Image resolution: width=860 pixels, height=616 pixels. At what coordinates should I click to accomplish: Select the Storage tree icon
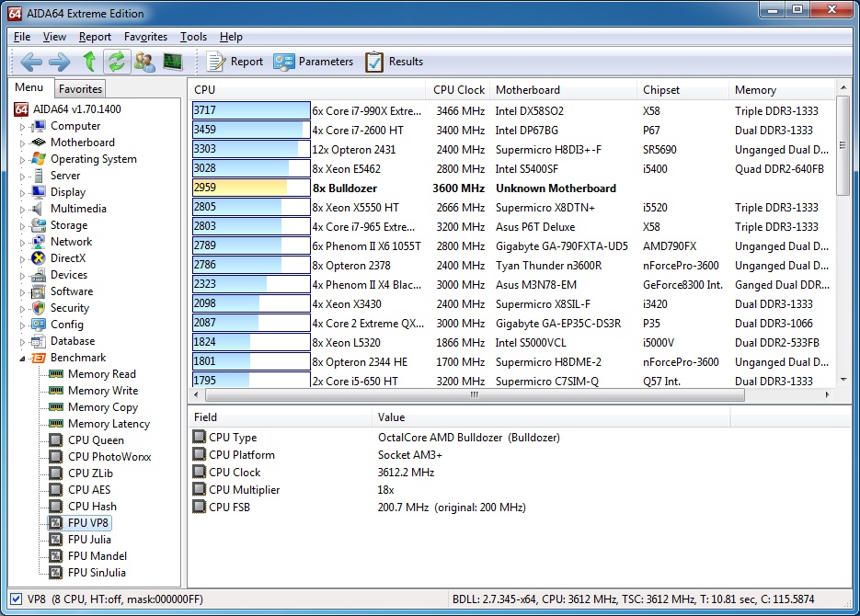(39, 225)
